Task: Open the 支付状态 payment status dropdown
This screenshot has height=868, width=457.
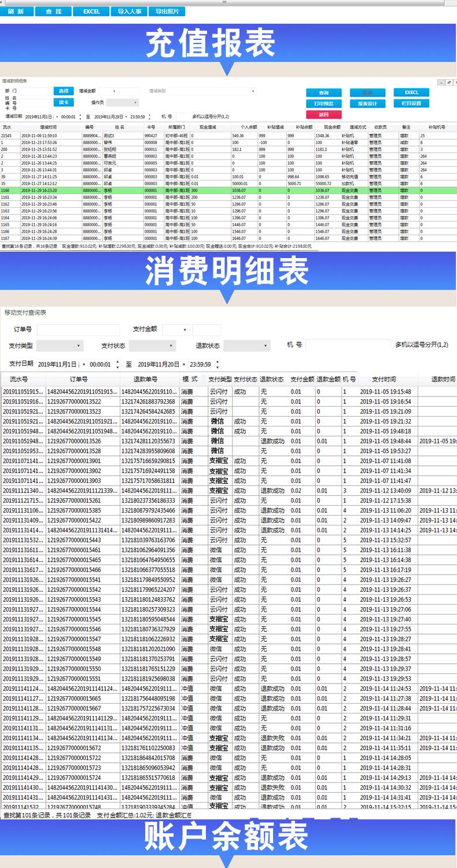Action: (152, 346)
